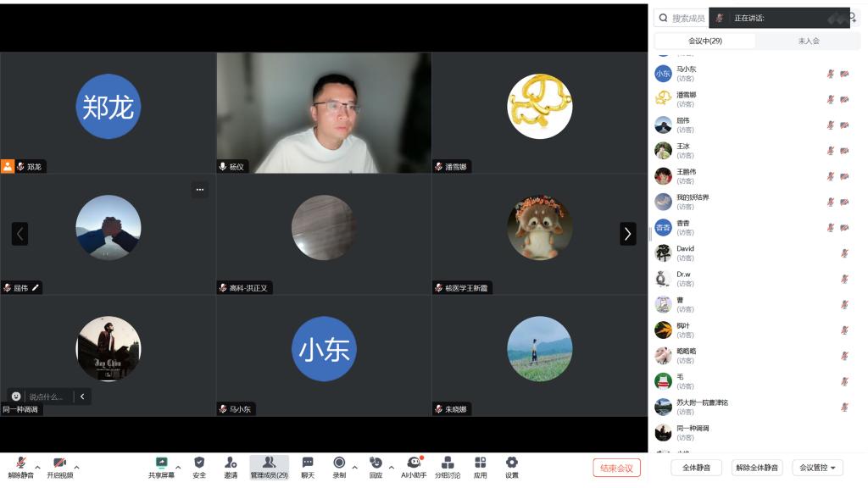Screen dimensions: 868x488
Task: Expand the 会议管控 dropdown
Action: pyautogui.click(x=817, y=468)
